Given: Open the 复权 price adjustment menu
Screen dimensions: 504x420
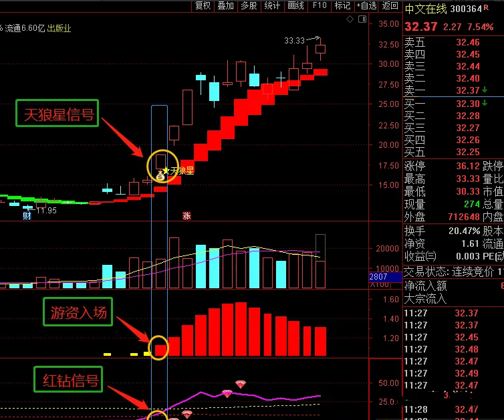Looking at the screenshot, I should pos(203,5).
